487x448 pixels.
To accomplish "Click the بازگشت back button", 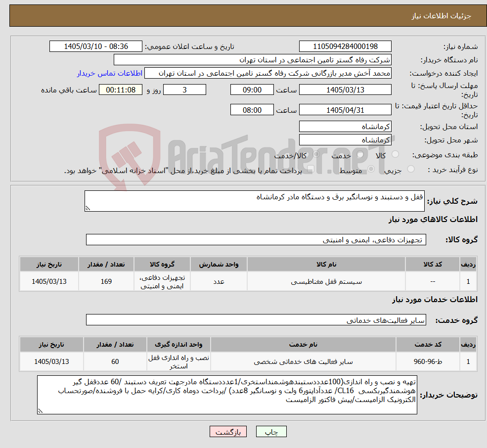I will point(228,432).
